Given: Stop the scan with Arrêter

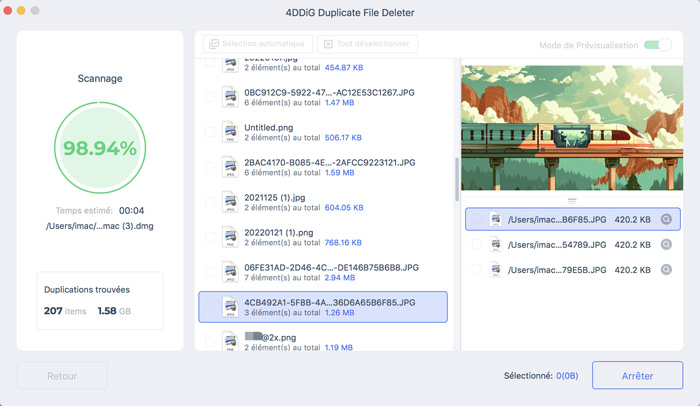Looking at the screenshot, I should (x=638, y=376).
